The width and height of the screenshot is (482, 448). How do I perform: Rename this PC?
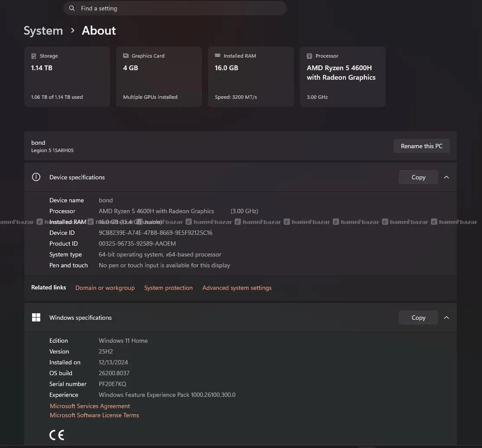421,146
